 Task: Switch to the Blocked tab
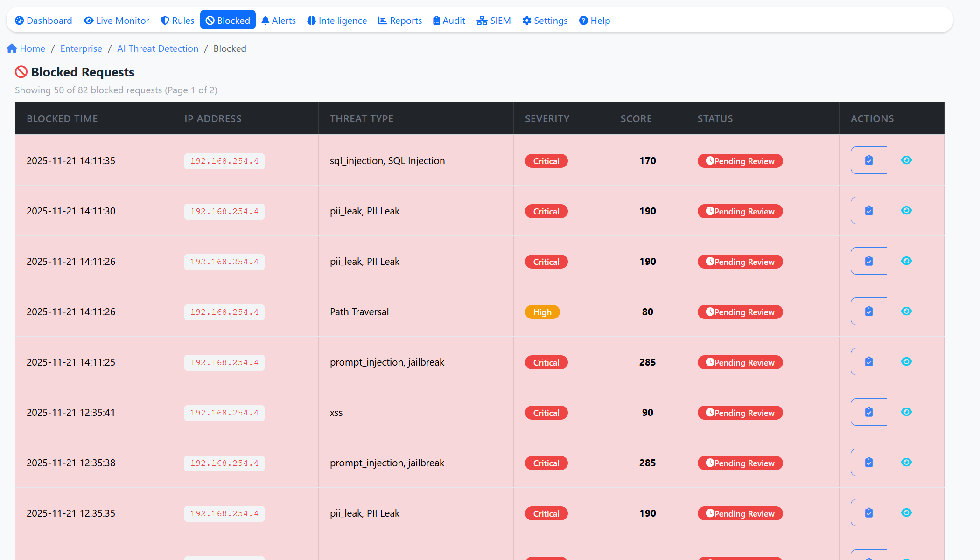point(228,20)
